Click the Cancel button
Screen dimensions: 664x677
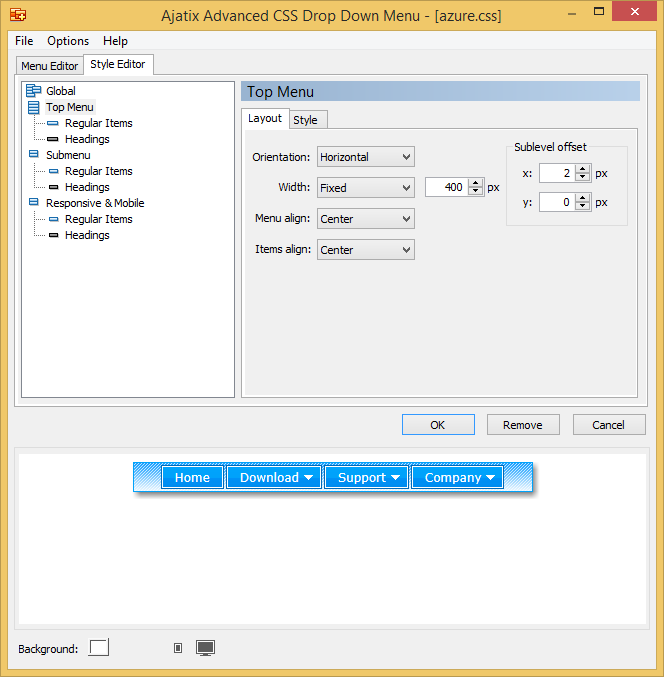[609, 425]
